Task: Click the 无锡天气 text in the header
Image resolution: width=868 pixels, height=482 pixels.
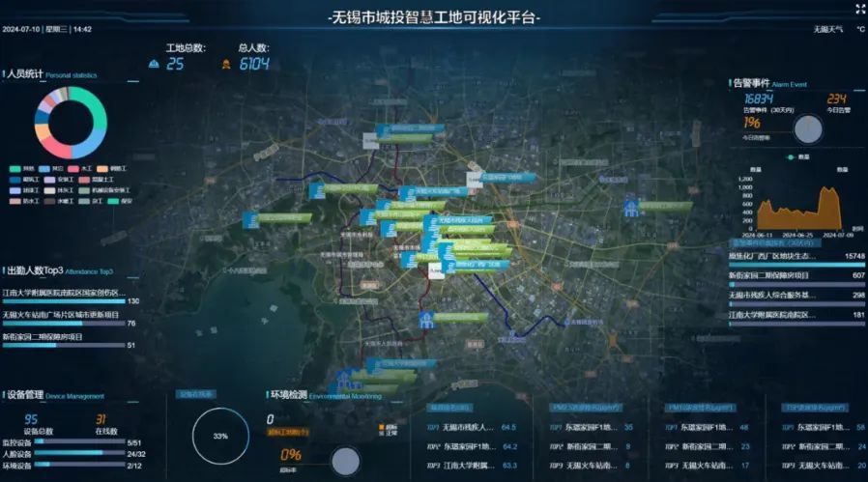Action: coord(828,29)
